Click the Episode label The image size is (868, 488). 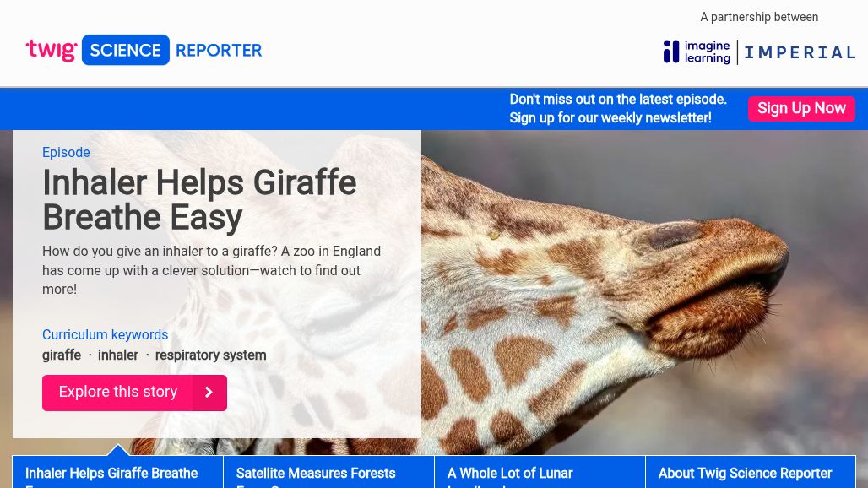coord(66,152)
